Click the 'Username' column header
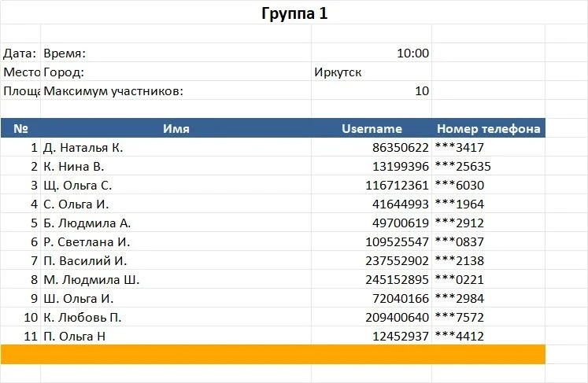Viewport: 588px width, 383px height. click(x=372, y=128)
